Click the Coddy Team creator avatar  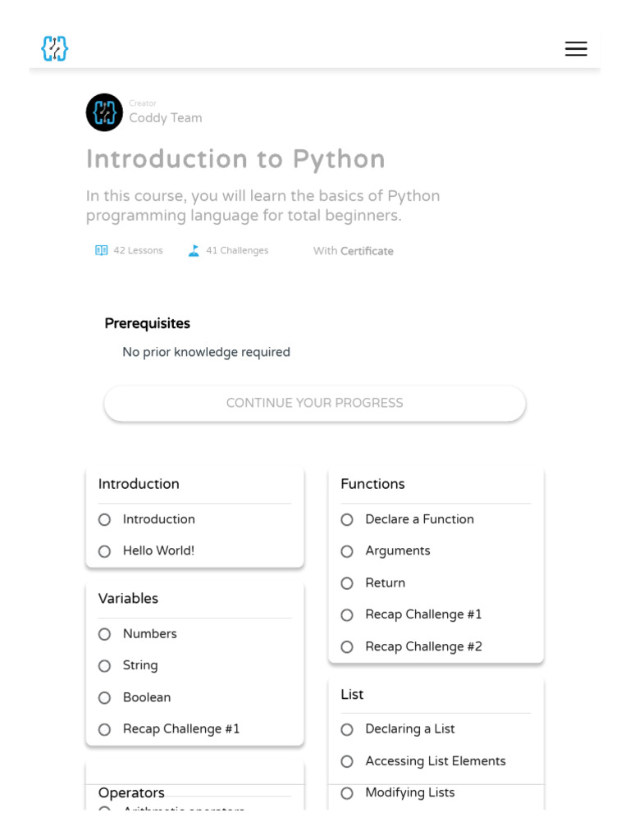pos(104,112)
